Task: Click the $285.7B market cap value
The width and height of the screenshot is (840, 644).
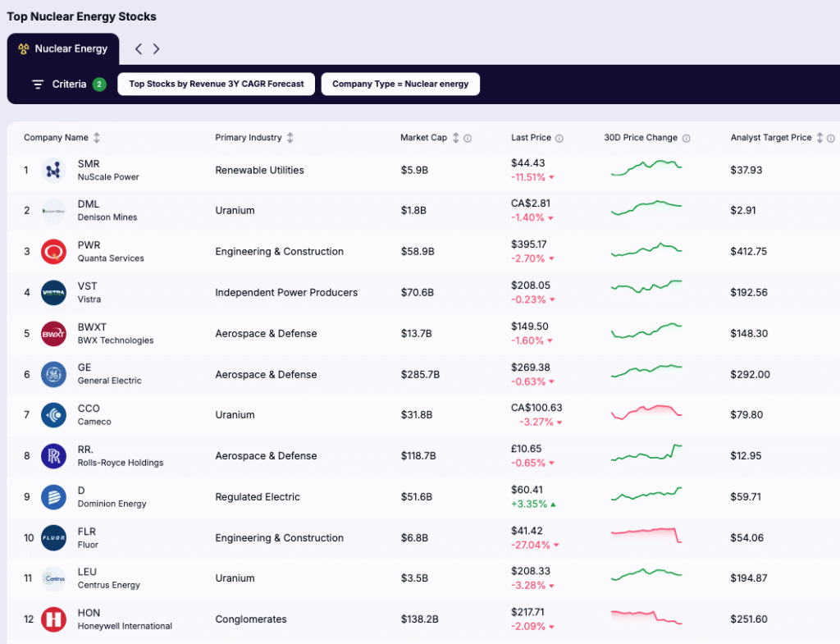Action: 421,375
